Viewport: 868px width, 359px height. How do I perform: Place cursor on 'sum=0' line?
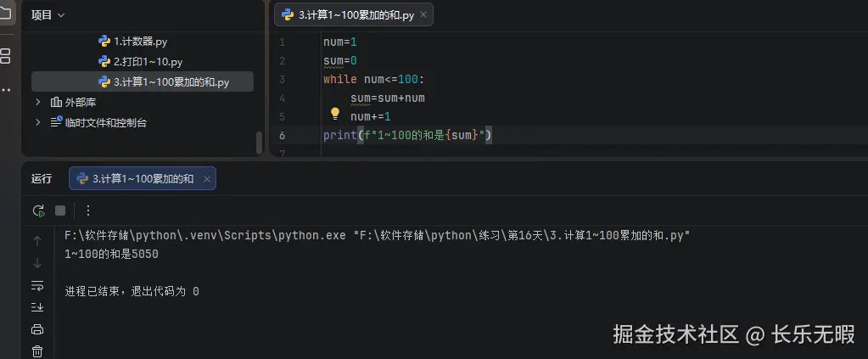340,60
